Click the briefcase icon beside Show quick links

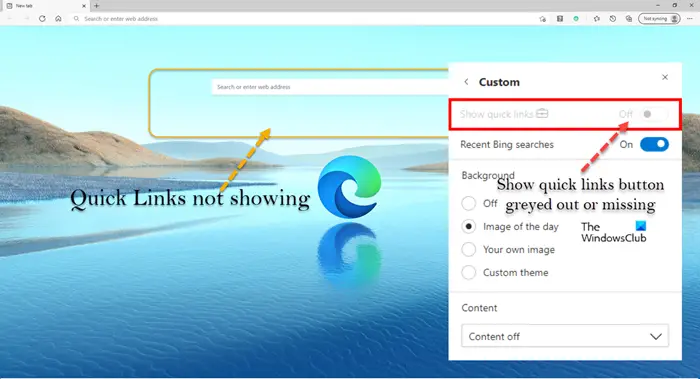pos(542,113)
